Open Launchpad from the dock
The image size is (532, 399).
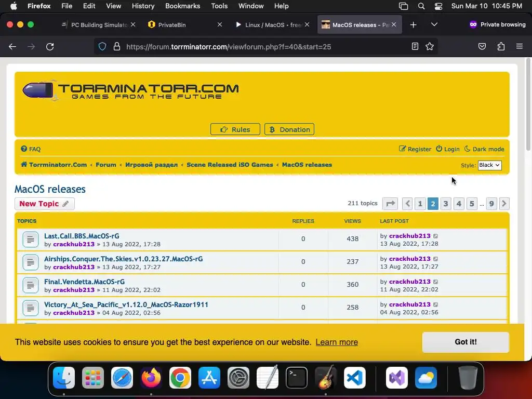point(93,378)
